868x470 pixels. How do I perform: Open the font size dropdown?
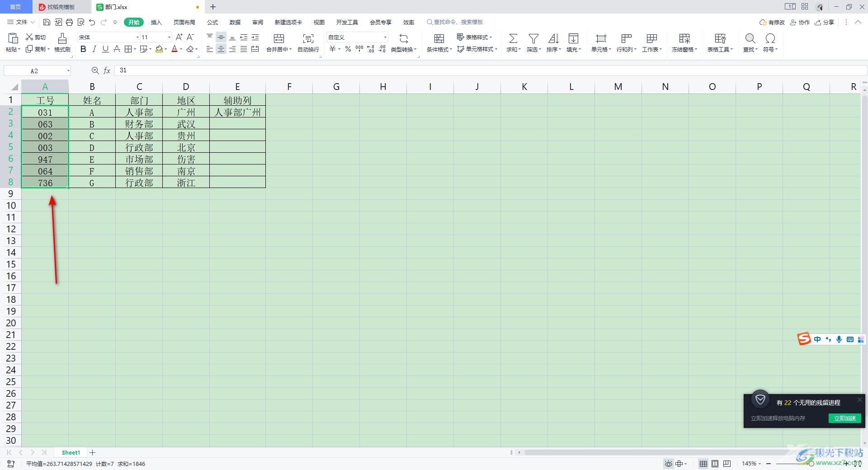[169, 37]
